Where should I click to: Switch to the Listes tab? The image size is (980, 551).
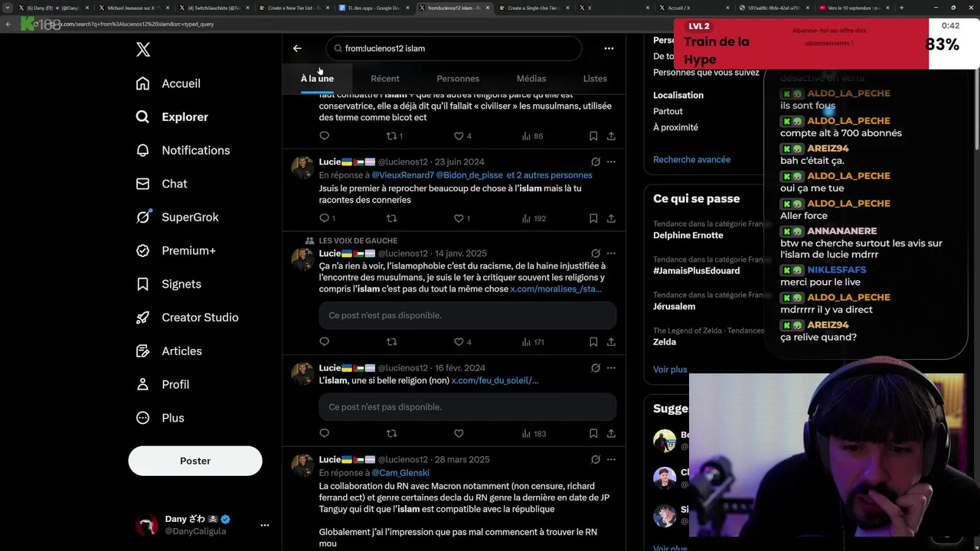click(x=595, y=79)
